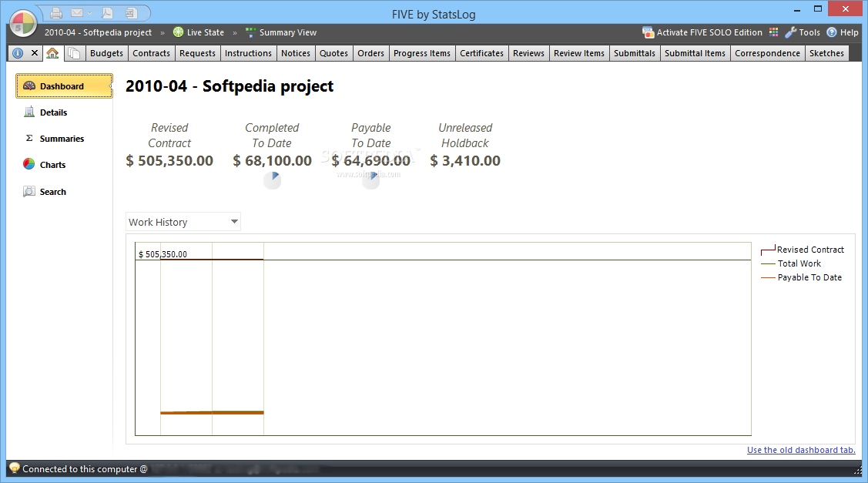Click the Summaries sigma icon
The width and height of the screenshot is (868, 483).
pyautogui.click(x=29, y=138)
